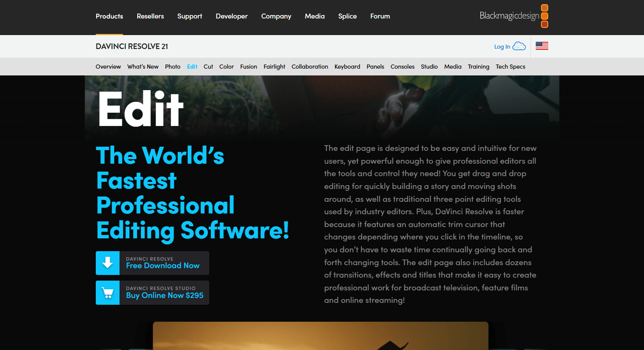
Task: Click the cloud icon beside Log In
Action: [519, 46]
